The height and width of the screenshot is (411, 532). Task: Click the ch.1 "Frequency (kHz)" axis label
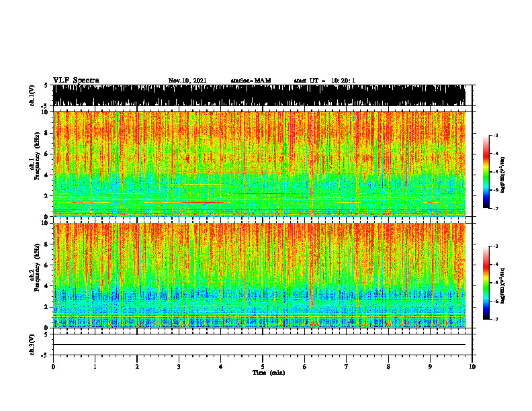(37, 156)
